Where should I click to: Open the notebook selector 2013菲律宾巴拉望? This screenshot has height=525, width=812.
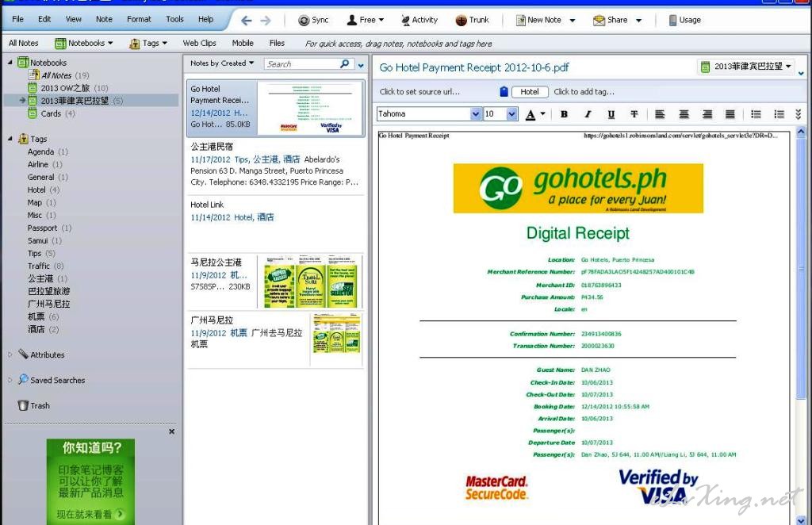(x=745, y=67)
